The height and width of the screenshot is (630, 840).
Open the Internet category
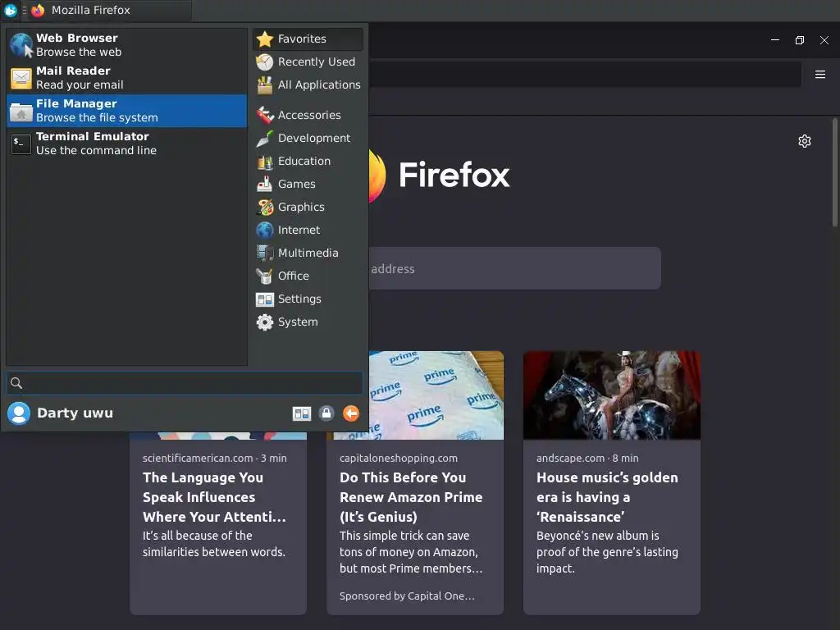click(x=308, y=230)
